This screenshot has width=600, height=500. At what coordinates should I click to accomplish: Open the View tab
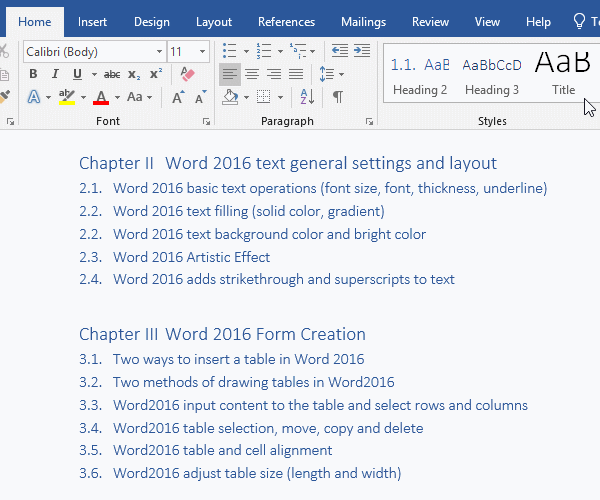[488, 22]
